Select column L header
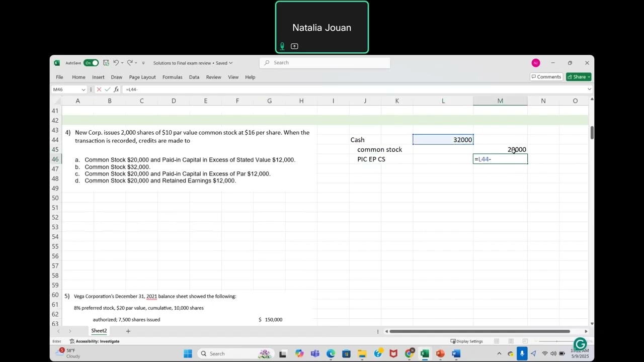This screenshot has height=362, width=644. coord(443,101)
